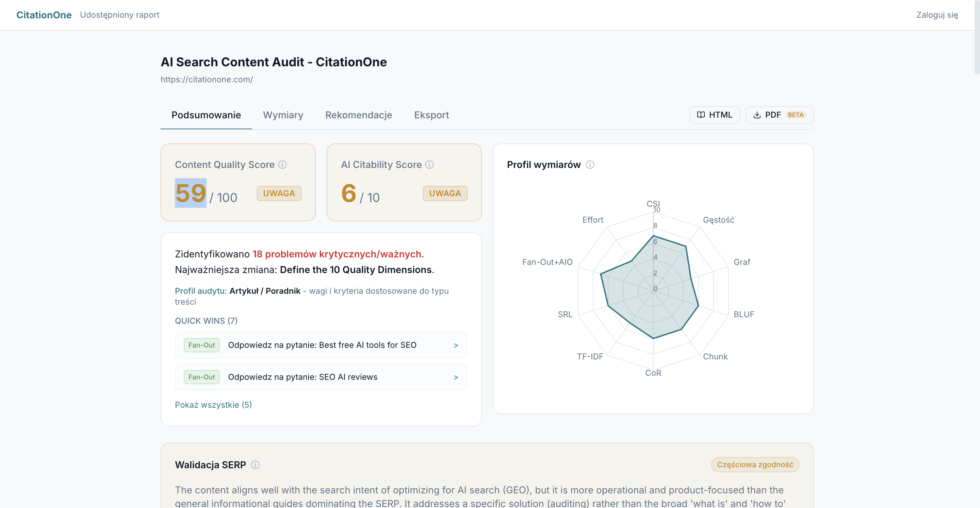Click the Gęstość radar chart label
This screenshot has height=508, width=980.
pos(719,220)
